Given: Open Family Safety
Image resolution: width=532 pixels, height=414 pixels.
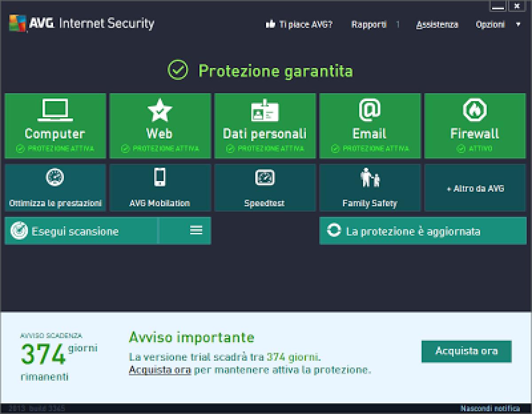Looking at the screenshot, I should point(370,187).
